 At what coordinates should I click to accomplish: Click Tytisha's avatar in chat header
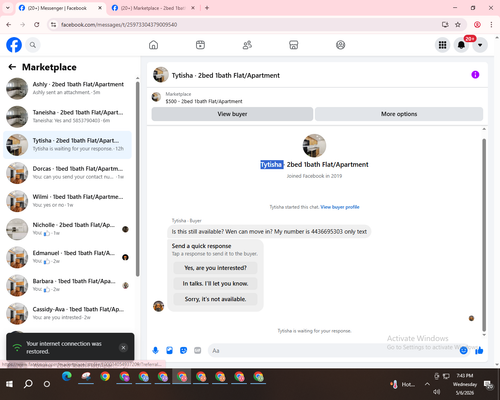[161, 75]
